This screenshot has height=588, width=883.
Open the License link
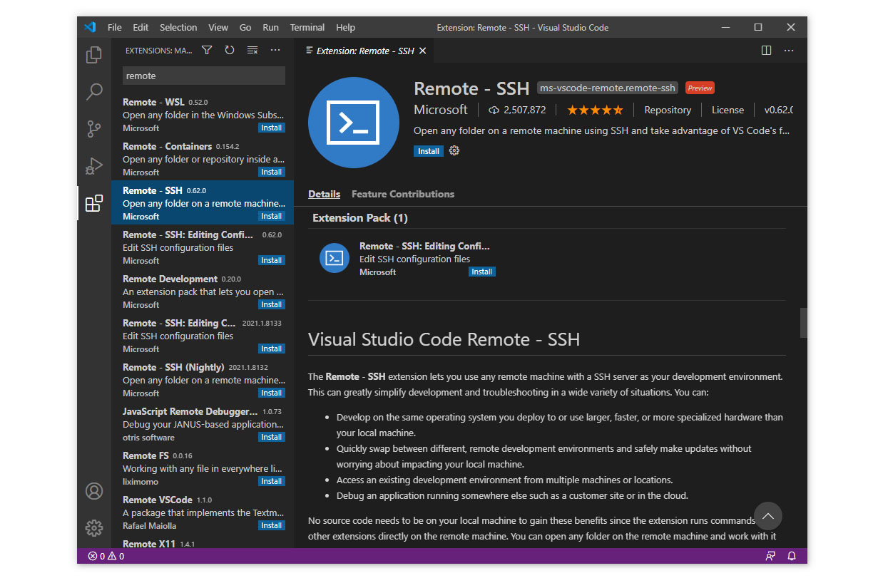728,110
